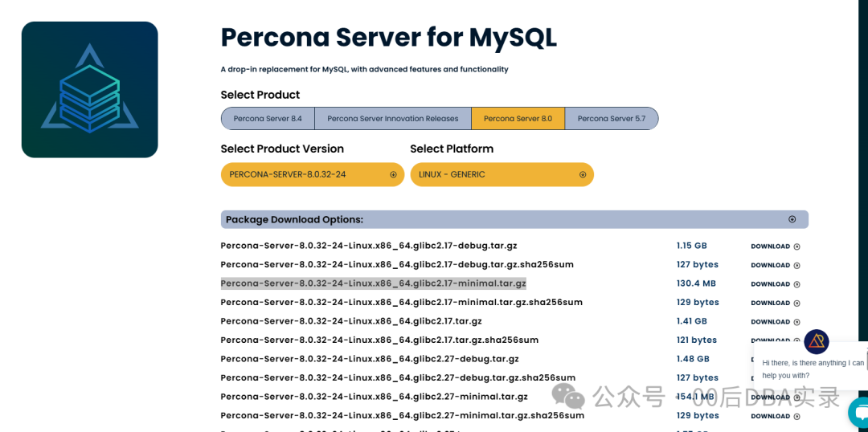Viewport: 868px width, 432px height.
Task: Select the Percona Server 5.7 tab
Action: [611, 119]
